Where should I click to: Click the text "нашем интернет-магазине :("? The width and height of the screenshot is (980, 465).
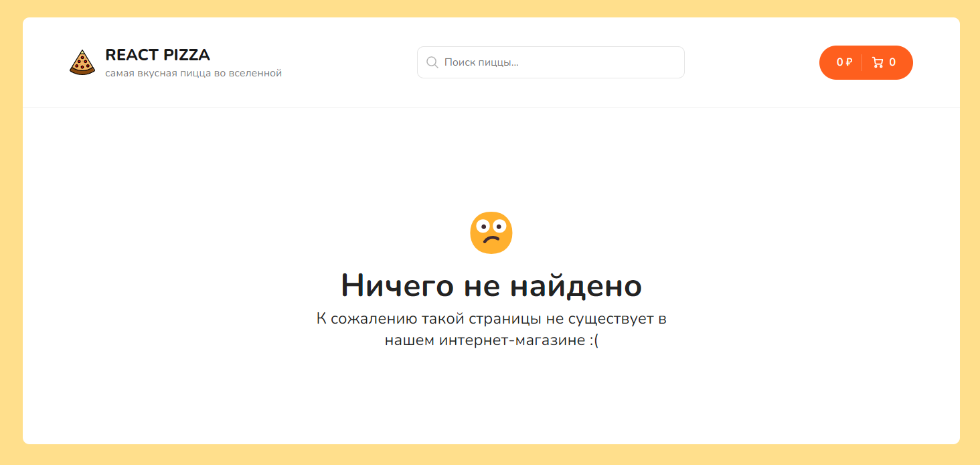click(x=491, y=340)
